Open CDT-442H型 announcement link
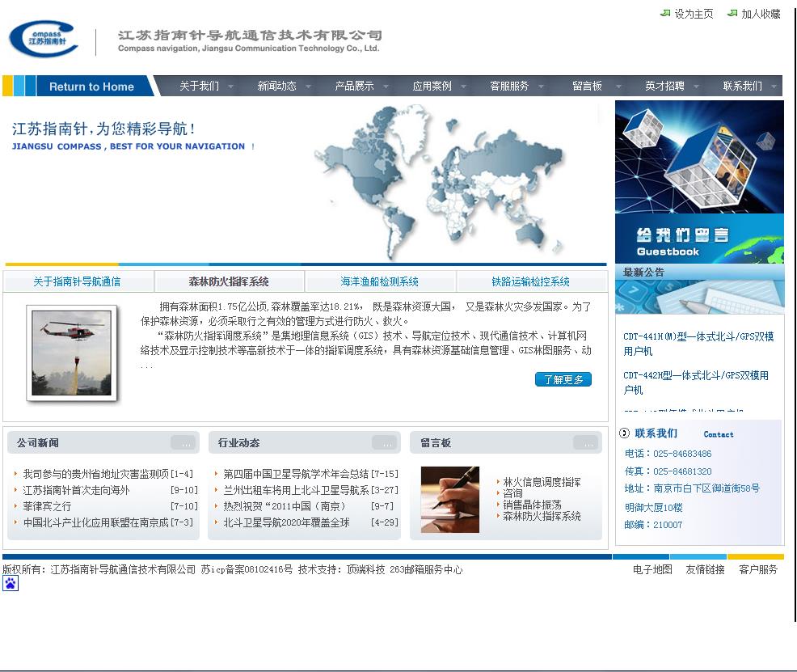797x672 pixels. (696, 382)
